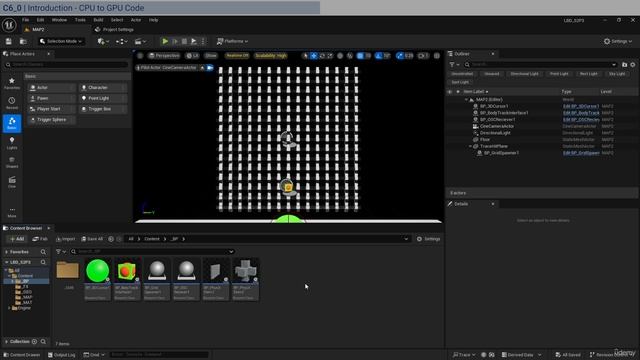The image size is (640, 360).
Task: Save the current level with the save icon
Action: (9, 41)
